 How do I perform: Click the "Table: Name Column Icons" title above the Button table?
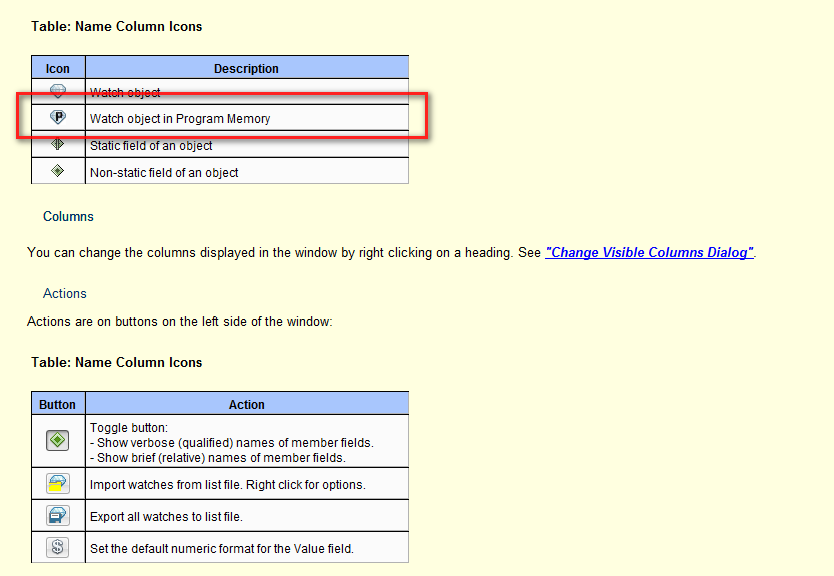[116, 363]
